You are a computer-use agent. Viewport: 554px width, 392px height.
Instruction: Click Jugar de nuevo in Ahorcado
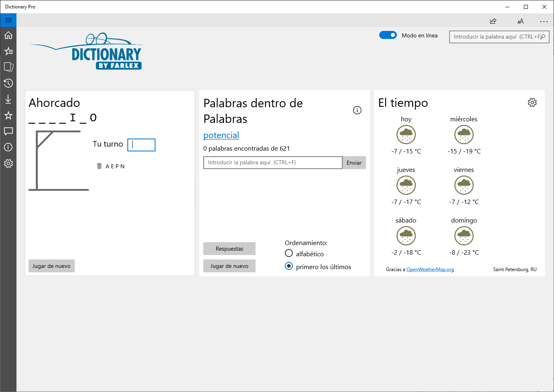coord(51,266)
